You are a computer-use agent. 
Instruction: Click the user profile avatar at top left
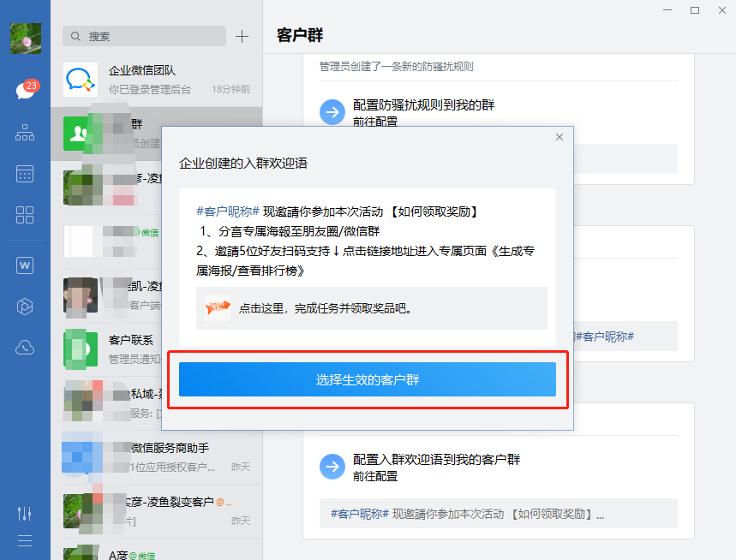[x=25, y=39]
